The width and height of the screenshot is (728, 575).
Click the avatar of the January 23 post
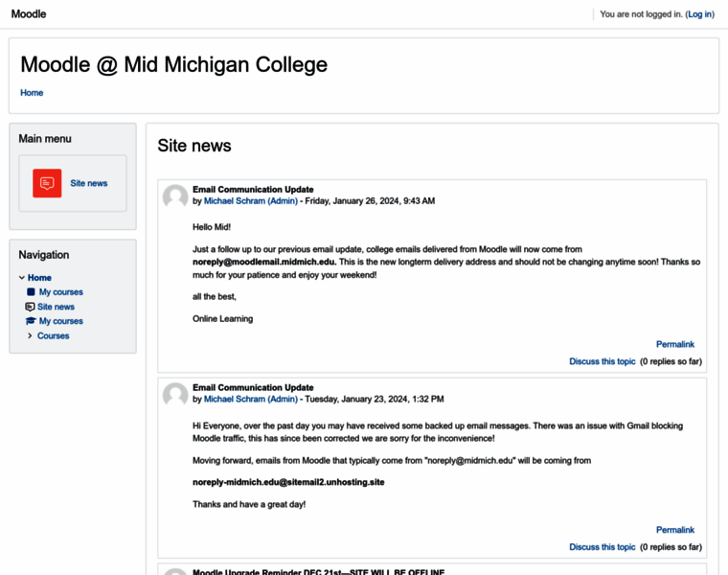click(175, 395)
